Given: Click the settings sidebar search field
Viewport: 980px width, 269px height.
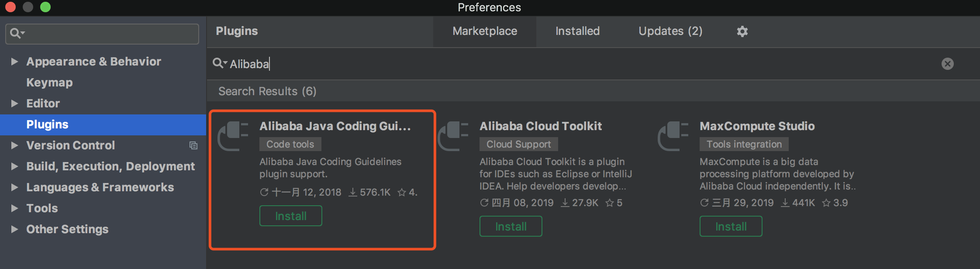Looking at the screenshot, I should 109,34.
